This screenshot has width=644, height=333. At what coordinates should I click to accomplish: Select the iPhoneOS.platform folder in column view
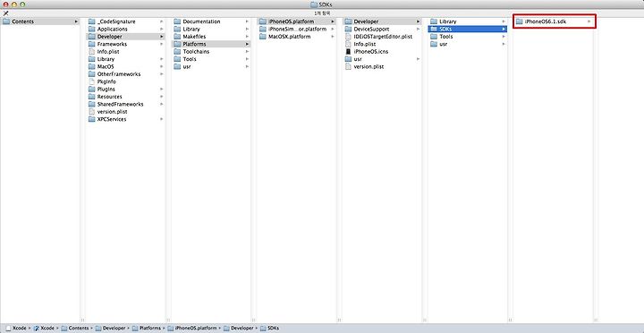click(x=297, y=21)
